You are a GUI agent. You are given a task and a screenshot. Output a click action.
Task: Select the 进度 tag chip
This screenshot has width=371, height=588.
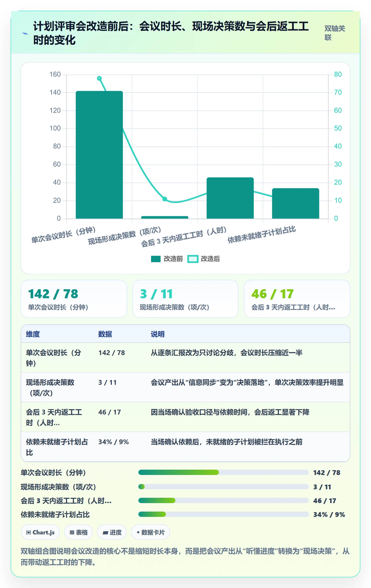click(112, 532)
